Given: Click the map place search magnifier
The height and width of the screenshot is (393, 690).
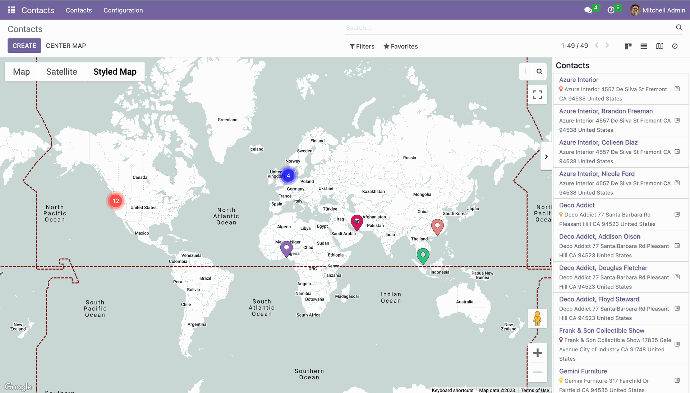Looking at the screenshot, I should click(x=539, y=71).
